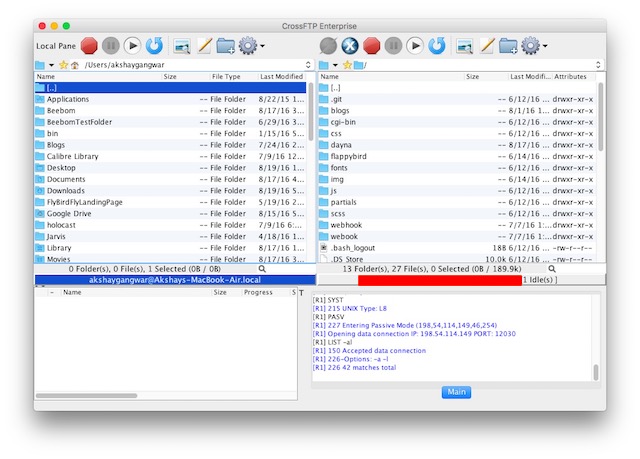
Task: Open the remote pane settings gear
Action: tap(530, 46)
